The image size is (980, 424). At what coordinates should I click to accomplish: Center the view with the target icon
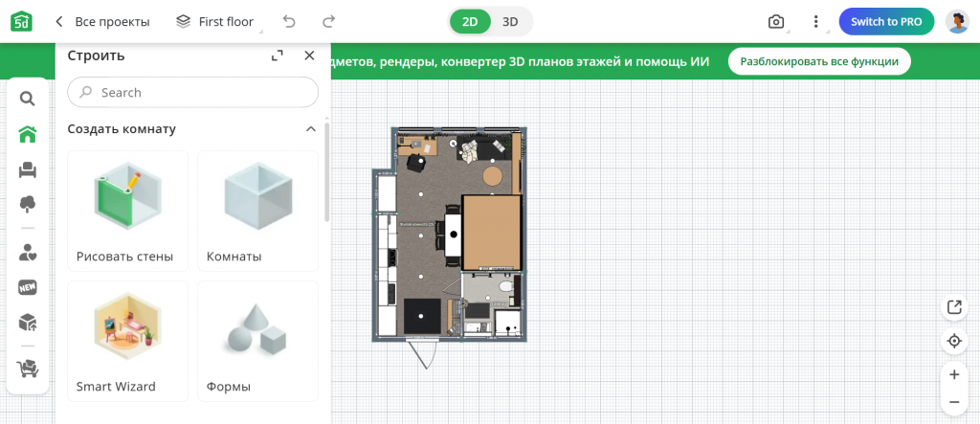954,341
